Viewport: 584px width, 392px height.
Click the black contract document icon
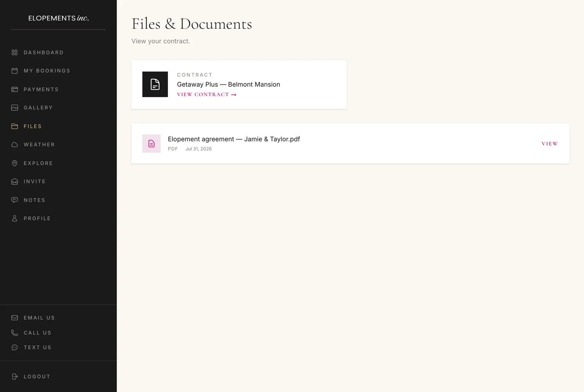pos(155,84)
